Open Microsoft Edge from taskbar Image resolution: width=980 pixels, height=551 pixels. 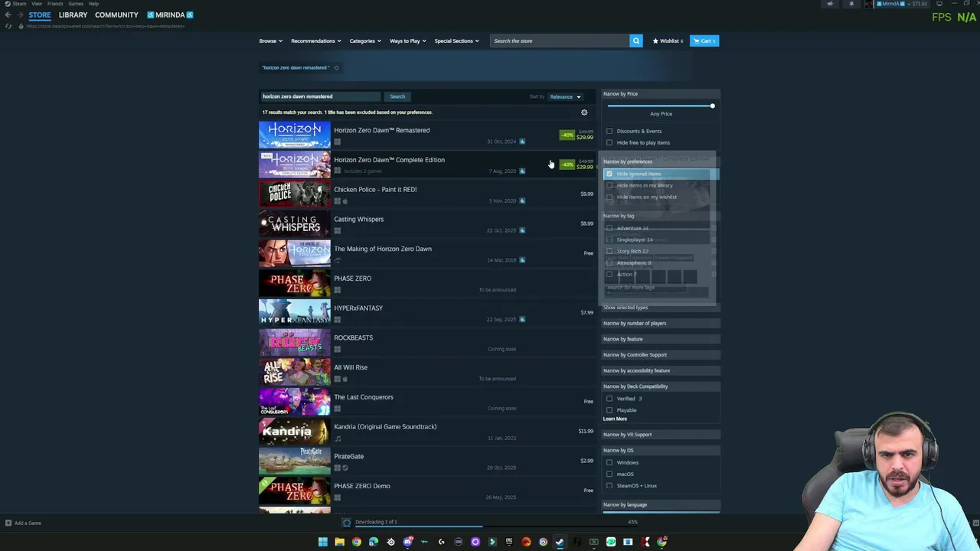[373, 542]
